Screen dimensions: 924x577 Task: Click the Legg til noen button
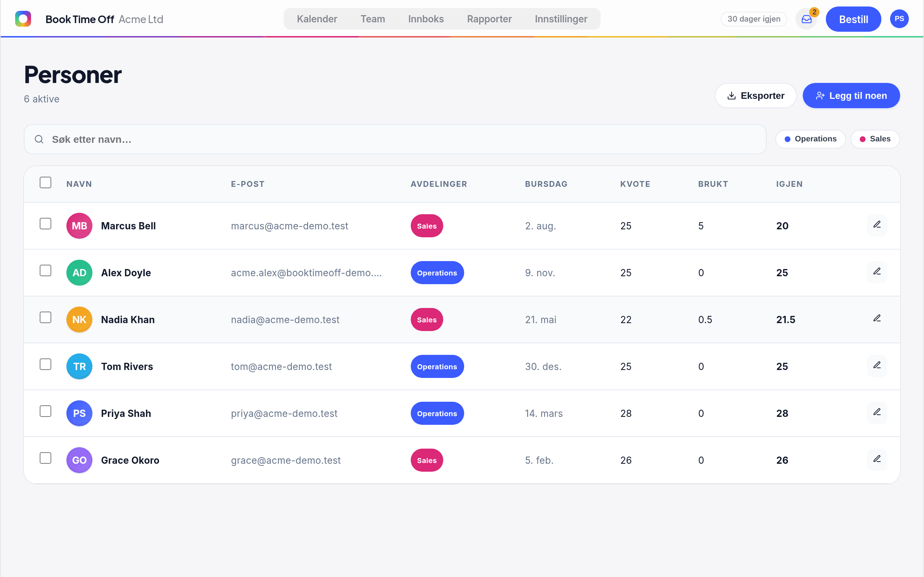(851, 96)
